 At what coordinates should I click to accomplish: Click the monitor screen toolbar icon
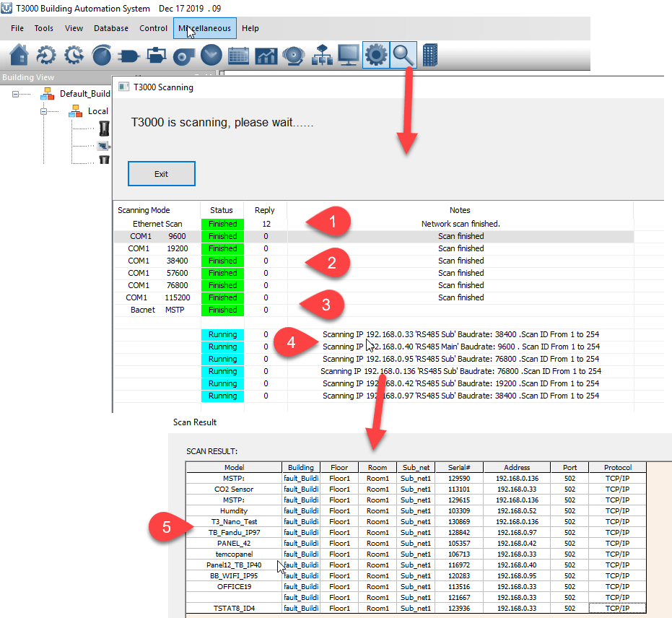click(349, 56)
